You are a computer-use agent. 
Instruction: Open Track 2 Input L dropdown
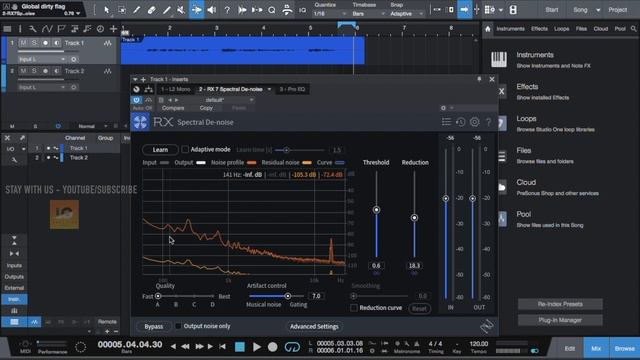(x=42, y=87)
